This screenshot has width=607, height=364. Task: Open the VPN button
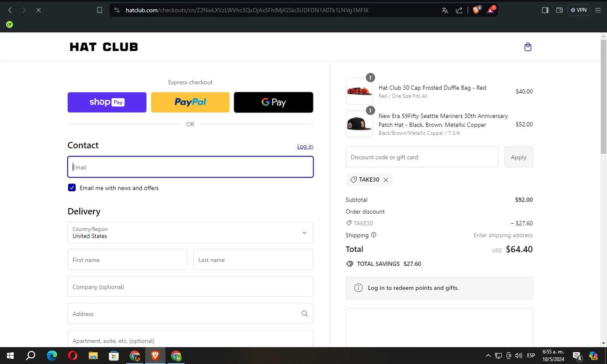579,10
